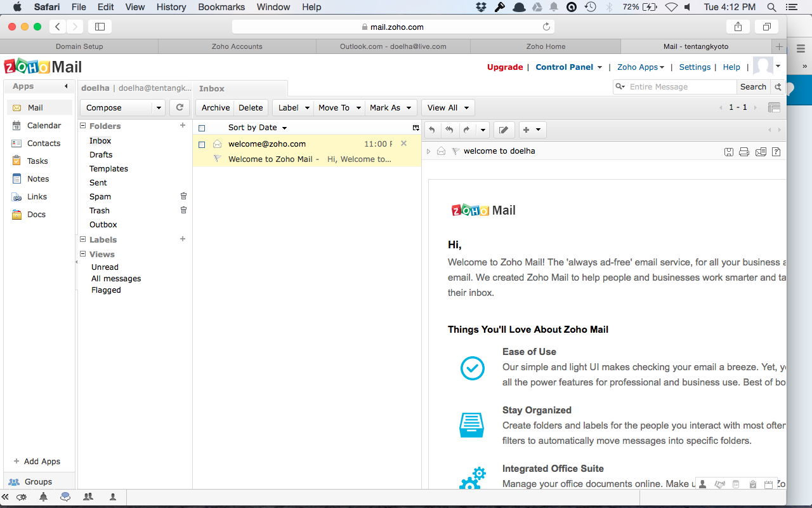Image resolution: width=812 pixels, height=508 pixels.
Task: Switch to the Zoho Accounts tab
Action: pos(237,46)
